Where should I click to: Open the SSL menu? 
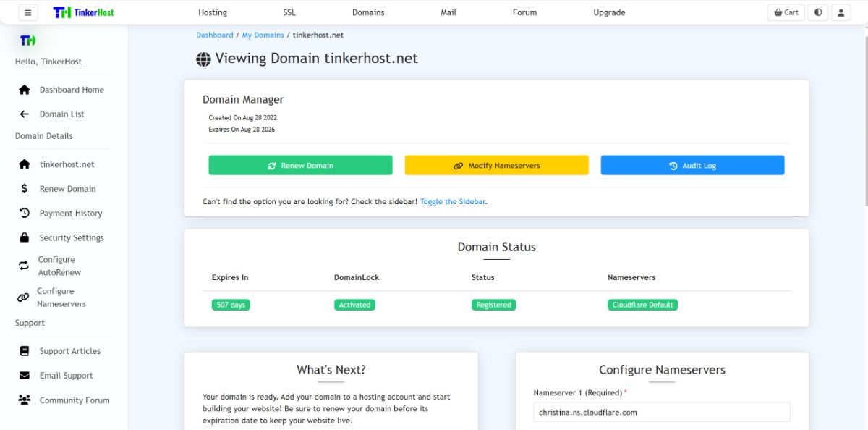[x=289, y=12]
